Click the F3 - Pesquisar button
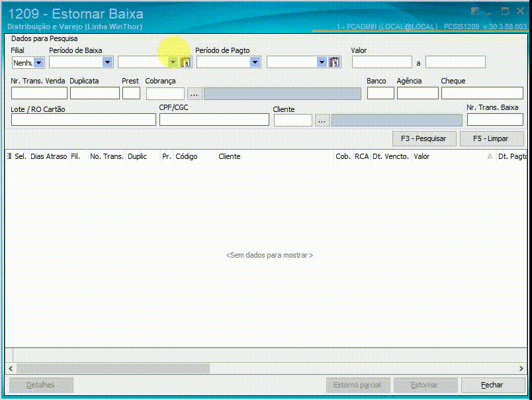The width and height of the screenshot is (532, 400). tap(423, 138)
